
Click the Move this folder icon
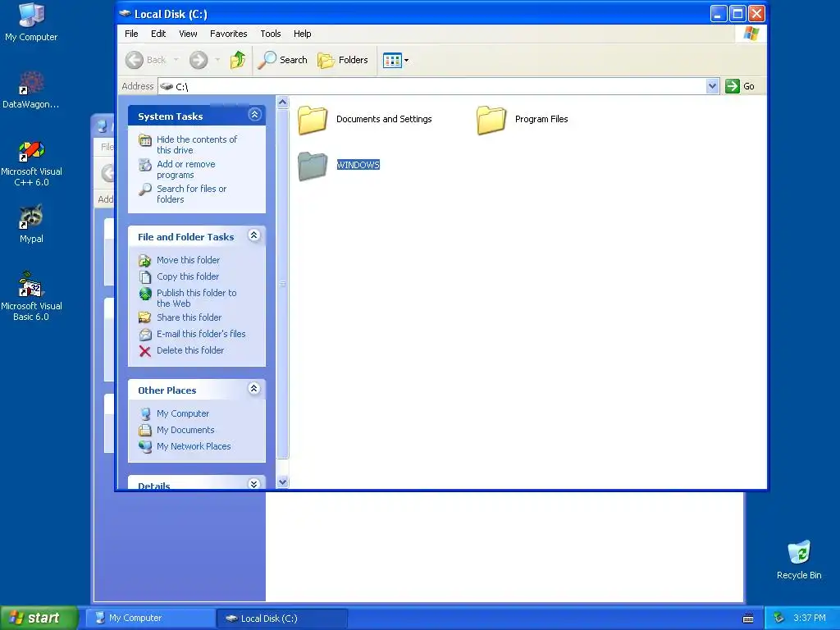(144, 261)
